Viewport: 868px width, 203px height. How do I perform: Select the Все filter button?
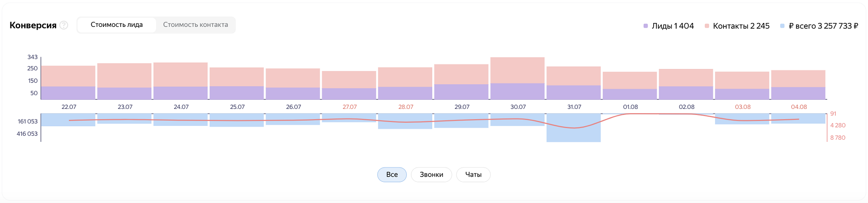click(392, 174)
